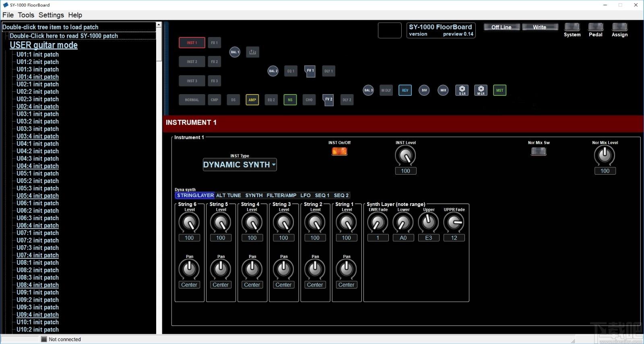Open the S LR sub output block
Screen dimensions: 644x344
[x=462, y=90]
